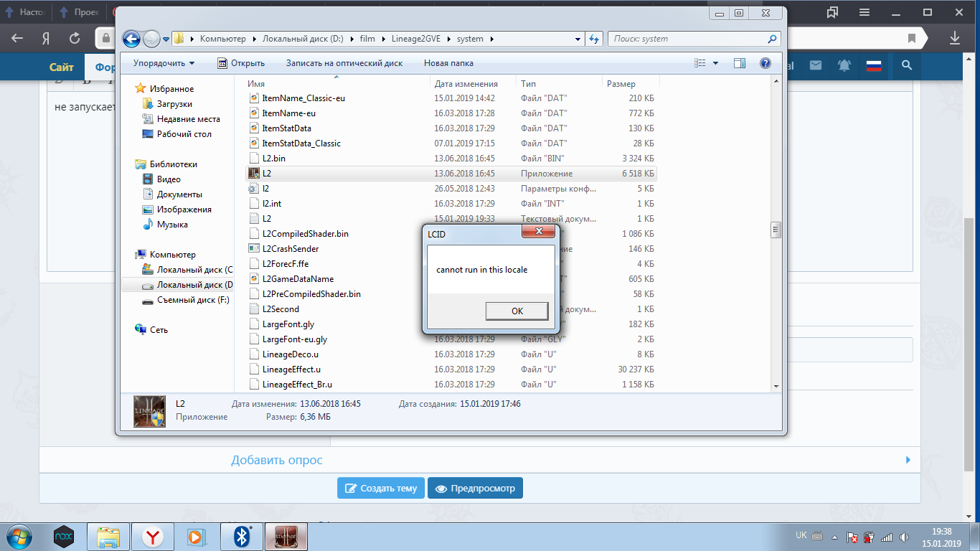Select the LineageEffect_Br.u file

pos(297,384)
